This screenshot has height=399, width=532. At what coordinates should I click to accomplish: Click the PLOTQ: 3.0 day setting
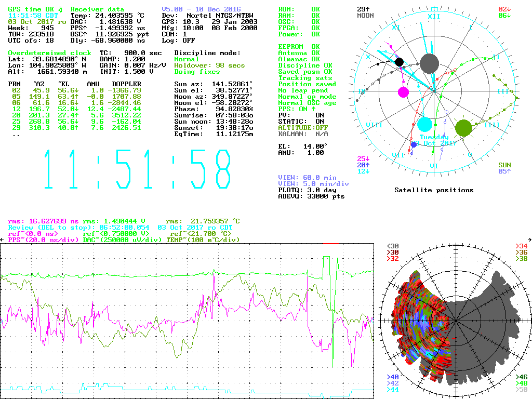308,190
